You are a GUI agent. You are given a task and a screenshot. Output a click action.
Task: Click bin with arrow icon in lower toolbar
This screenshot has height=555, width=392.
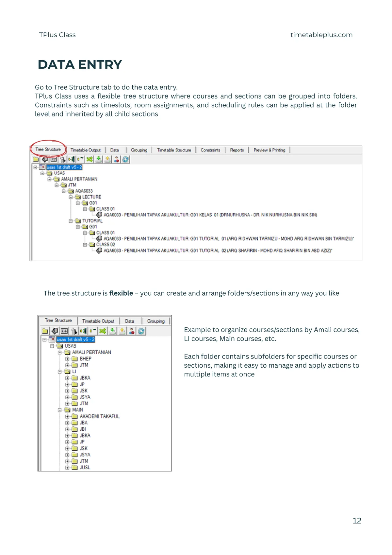tap(74, 331)
